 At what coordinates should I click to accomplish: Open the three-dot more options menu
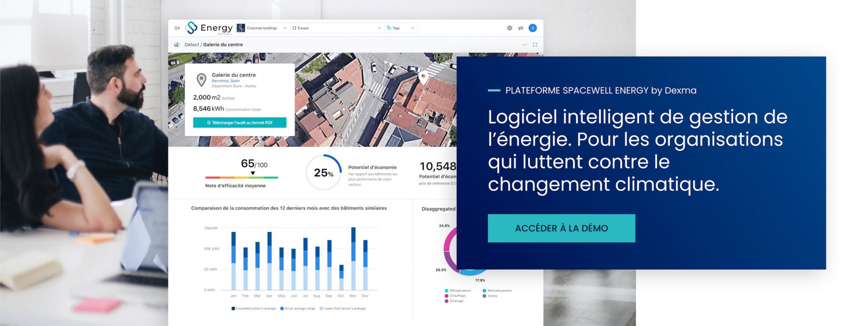[x=524, y=45]
